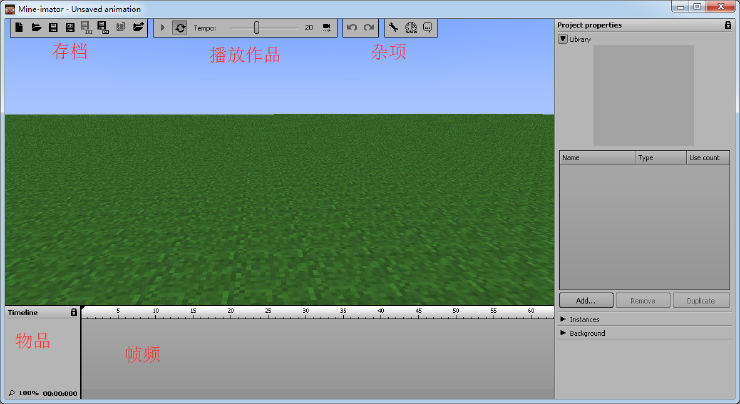Image resolution: width=740 pixels, height=404 pixels.
Task: Click the 100% timeline zoom value
Action: point(28,393)
